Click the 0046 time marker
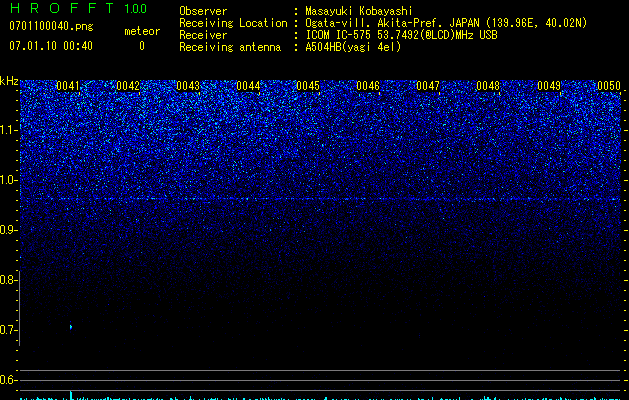 [x=368, y=86]
